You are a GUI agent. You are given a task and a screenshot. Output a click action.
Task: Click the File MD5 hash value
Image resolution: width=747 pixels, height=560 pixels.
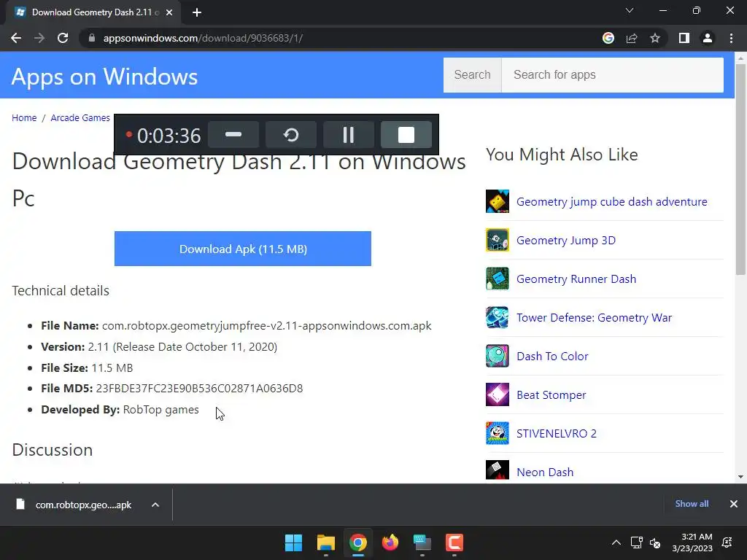pos(199,389)
